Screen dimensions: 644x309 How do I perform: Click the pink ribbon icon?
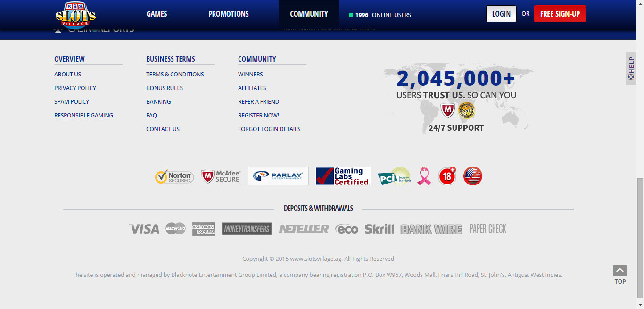click(424, 176)
